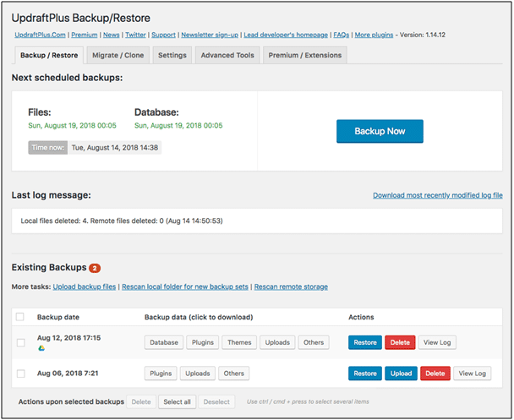Open the Premium / Extensions tab
This screenshot has width=514, height=420.
305,55
